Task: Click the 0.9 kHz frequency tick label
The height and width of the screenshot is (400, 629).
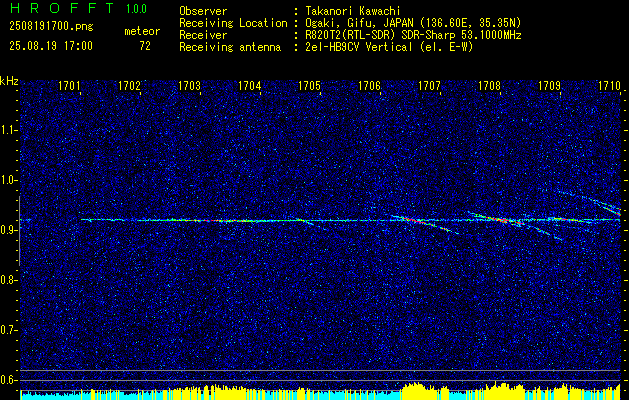Action: (x=8, y=230)
